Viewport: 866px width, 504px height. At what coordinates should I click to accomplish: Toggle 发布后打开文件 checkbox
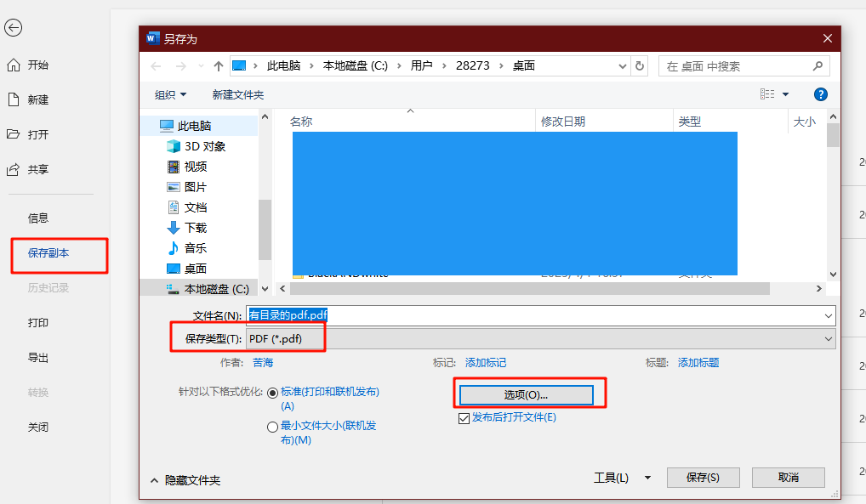click(464, 418)
